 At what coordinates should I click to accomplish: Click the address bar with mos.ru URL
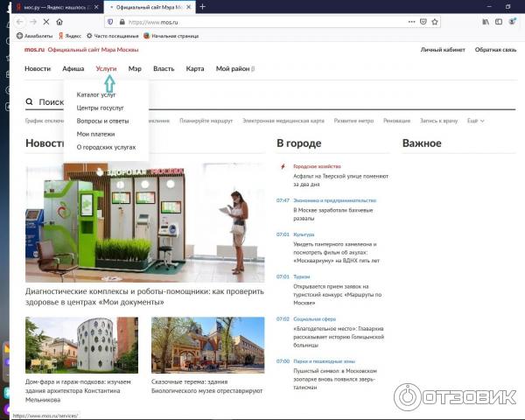[262, 21]
